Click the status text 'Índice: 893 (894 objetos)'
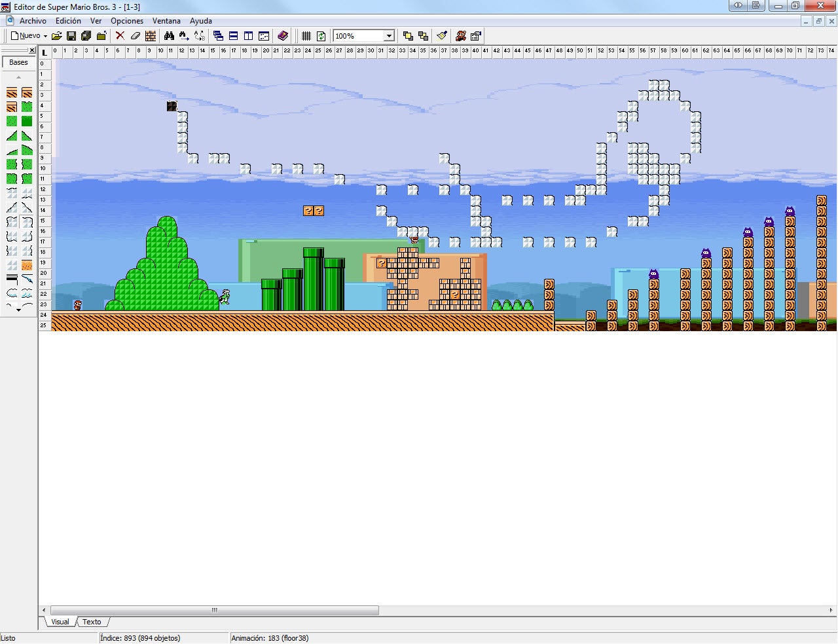Screen dimensions: 838x644 point(140,638)
